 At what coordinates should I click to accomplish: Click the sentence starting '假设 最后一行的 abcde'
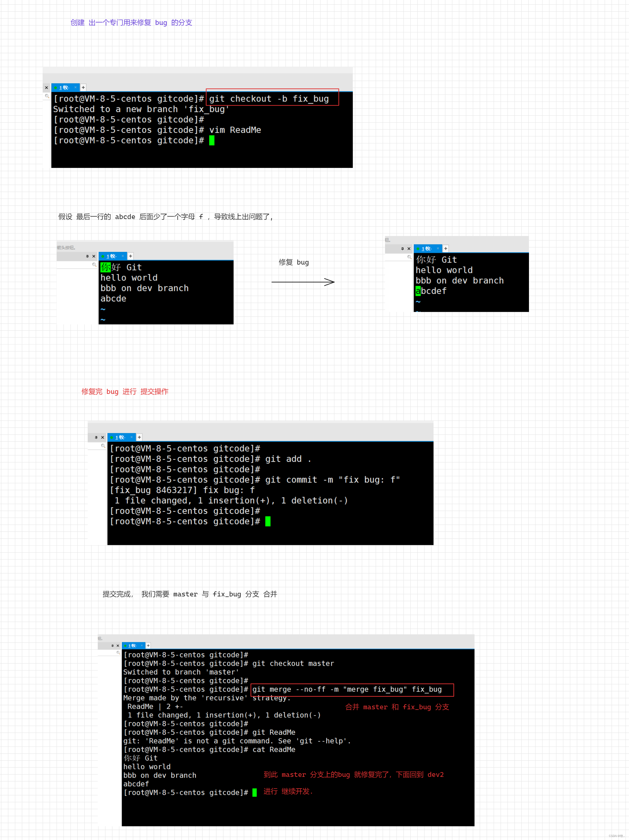point(165,216)
